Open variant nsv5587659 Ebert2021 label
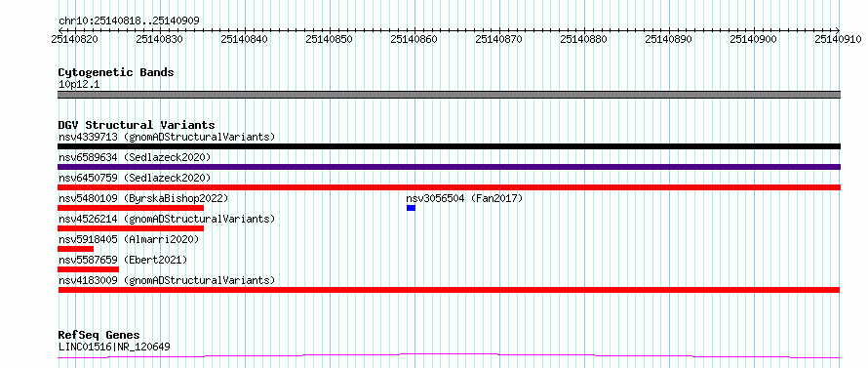Viewport: 868px width, 368px height. coord(123,260)
